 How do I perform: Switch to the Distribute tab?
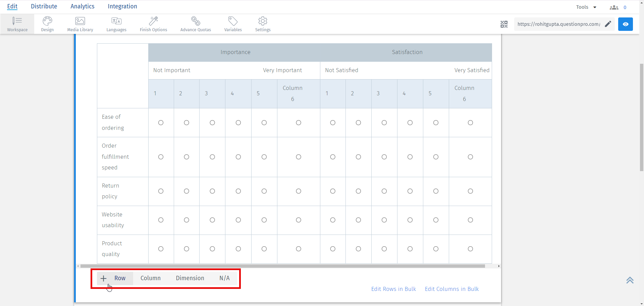[x=44, y=6]
